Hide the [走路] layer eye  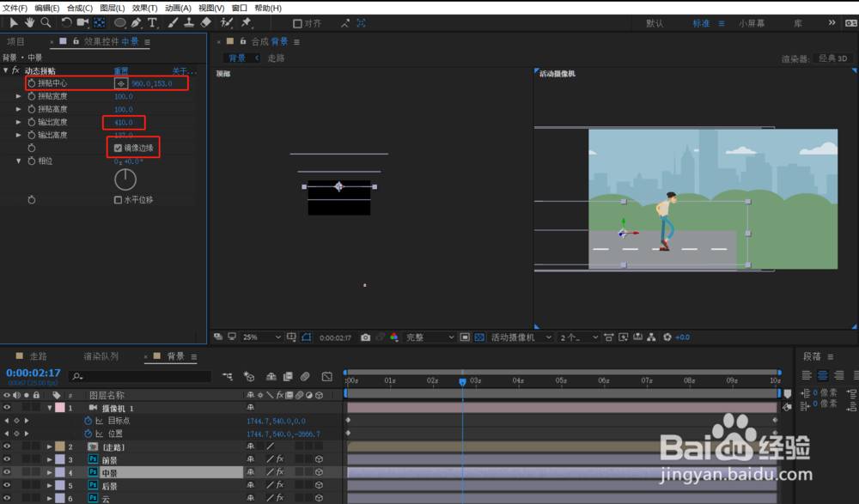pos(7,446)
